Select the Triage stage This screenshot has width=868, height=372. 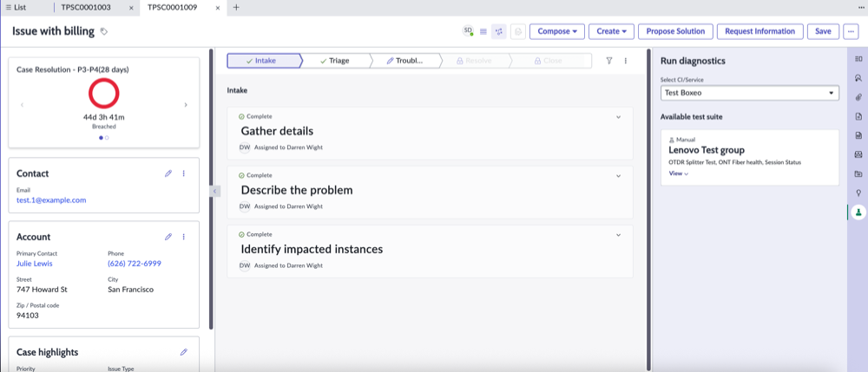click(x=334, y=61)
